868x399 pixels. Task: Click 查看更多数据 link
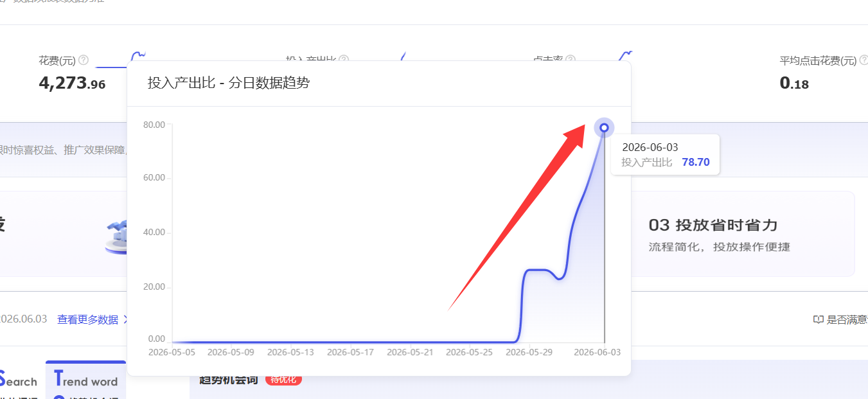pyautogui.click(x=88, y=319)
